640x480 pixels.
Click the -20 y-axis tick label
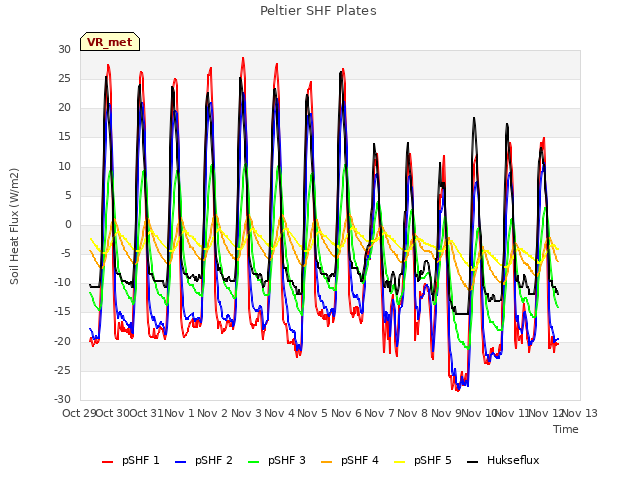62,341
